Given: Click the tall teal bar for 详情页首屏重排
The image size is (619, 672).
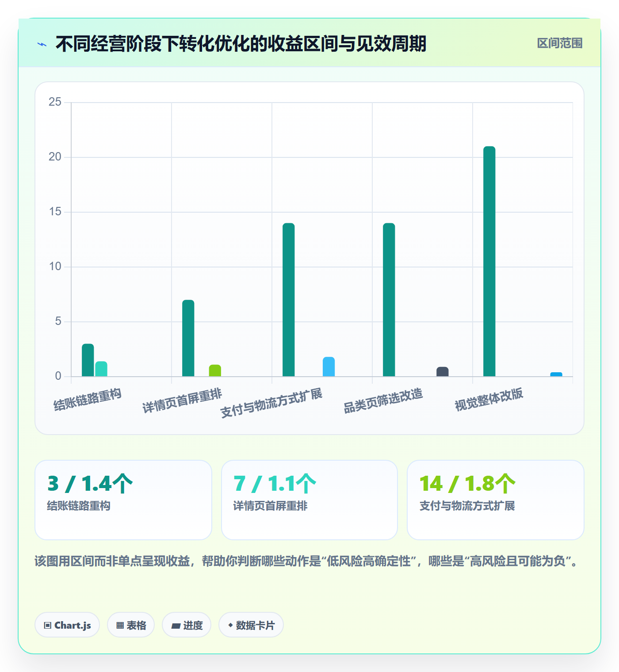Looking at the screenshot, I should 188,338.
